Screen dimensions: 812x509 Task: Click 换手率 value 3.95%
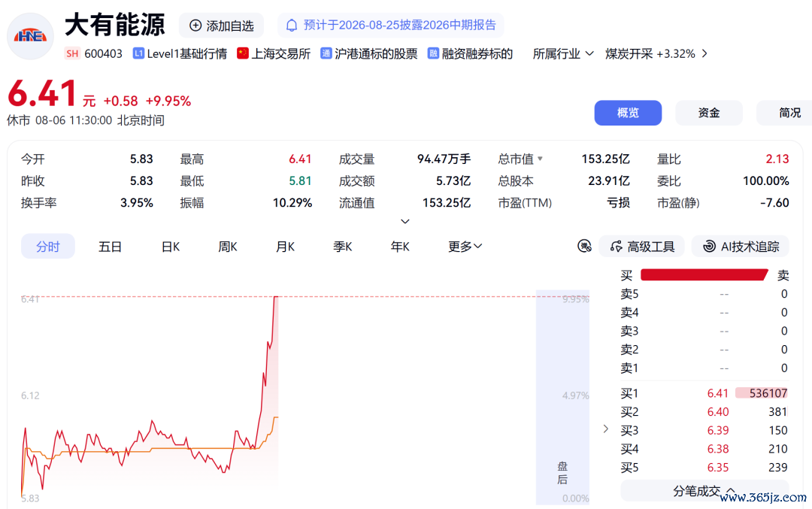[137, 203]
